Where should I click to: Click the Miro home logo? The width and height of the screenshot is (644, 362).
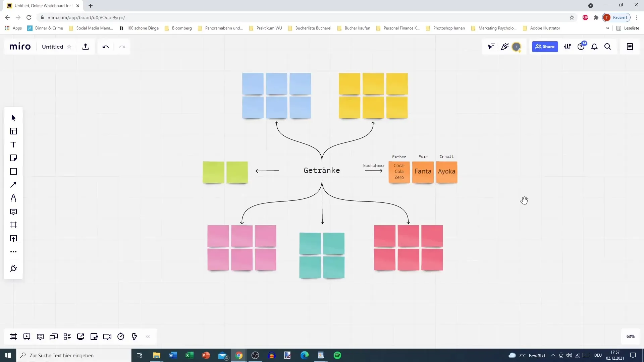tap(20, 46)
